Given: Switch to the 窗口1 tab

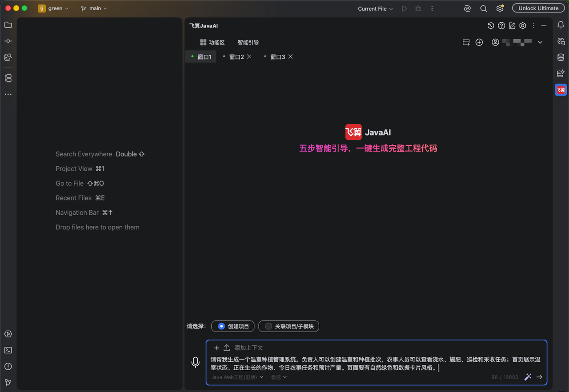Looking at the screenshot, I should click(201, 57).
